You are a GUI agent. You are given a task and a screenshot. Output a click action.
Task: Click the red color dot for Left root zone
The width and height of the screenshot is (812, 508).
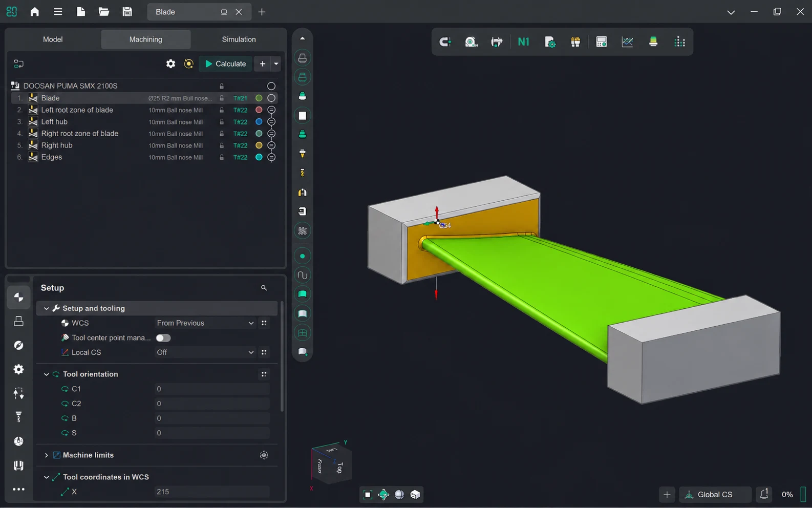[x=259, y=110]
